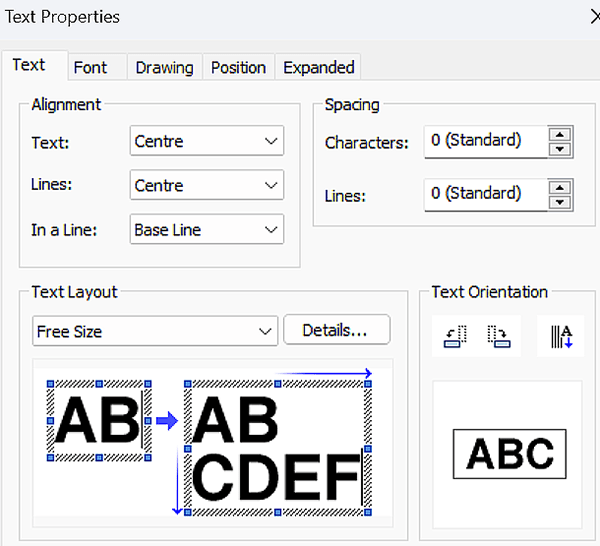This screenshot has height=546, width=600.
Task: Click the ABC text orientation preview
Action: pos(510,455)
